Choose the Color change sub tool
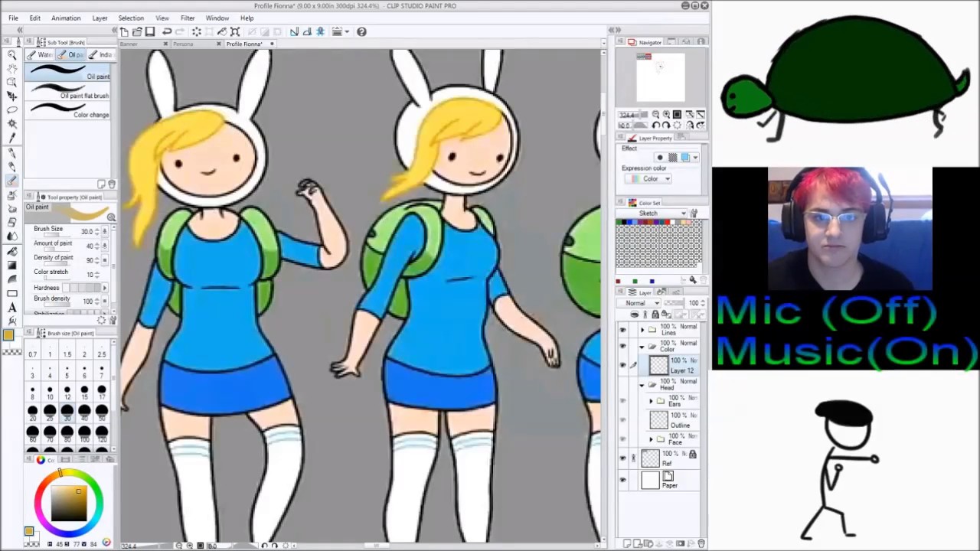The image size is (980, 551). tap(68, 109)
